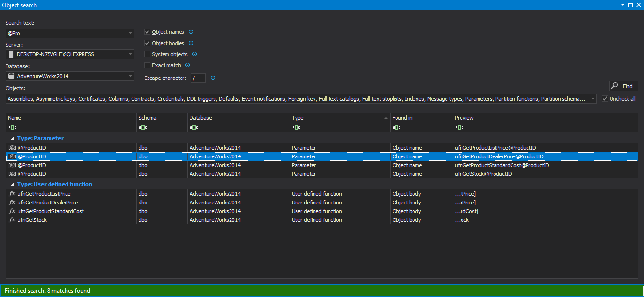Open the Database dropdown
The width and height of the screenshot is (644, 297).
130,76
